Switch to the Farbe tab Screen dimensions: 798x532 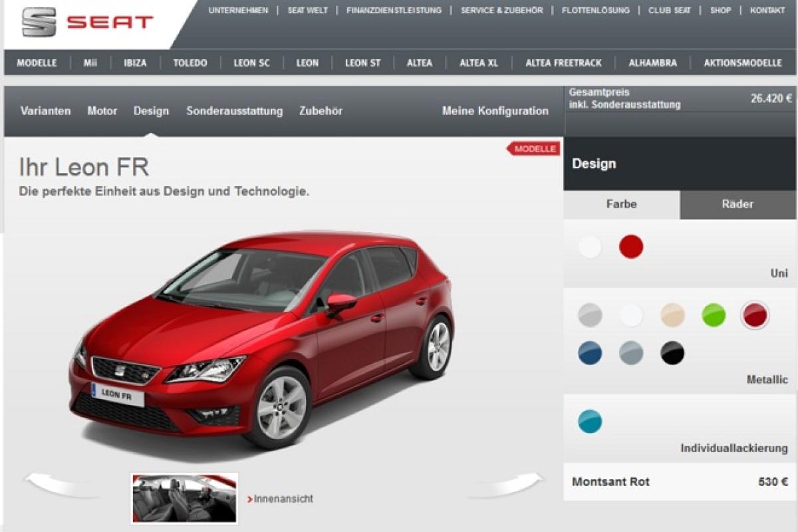621,204
